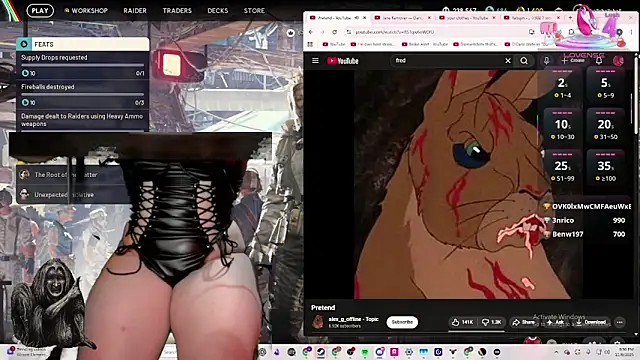Viewport: 640px width, 360px height.
Task: Go forward in the browser
Action: (x=322, y=32)
